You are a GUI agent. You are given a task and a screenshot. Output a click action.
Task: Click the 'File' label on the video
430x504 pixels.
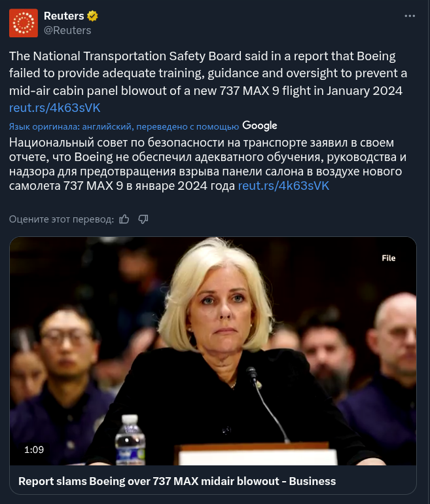(x=389, y=258)
